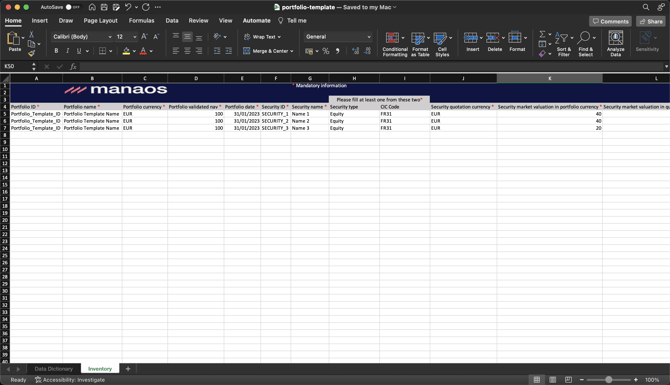
Task: Open the font size 12 dropdown
Action: pos(126,37)
